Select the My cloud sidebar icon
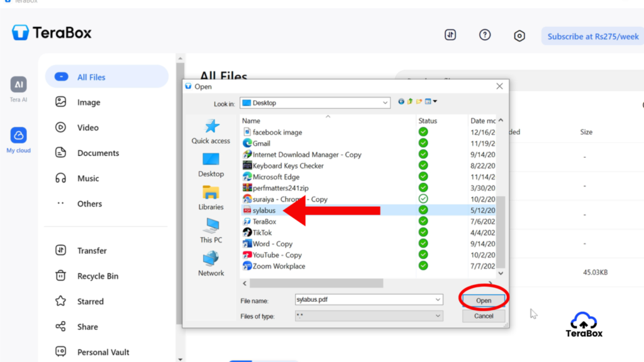This screenshot has height=362, width=644. 18,135
